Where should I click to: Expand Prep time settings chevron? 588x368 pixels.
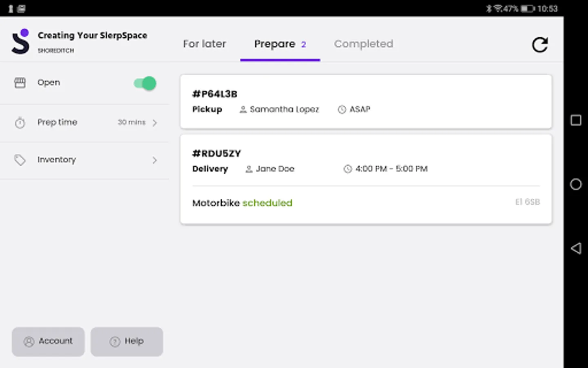(x=155, y=123)
